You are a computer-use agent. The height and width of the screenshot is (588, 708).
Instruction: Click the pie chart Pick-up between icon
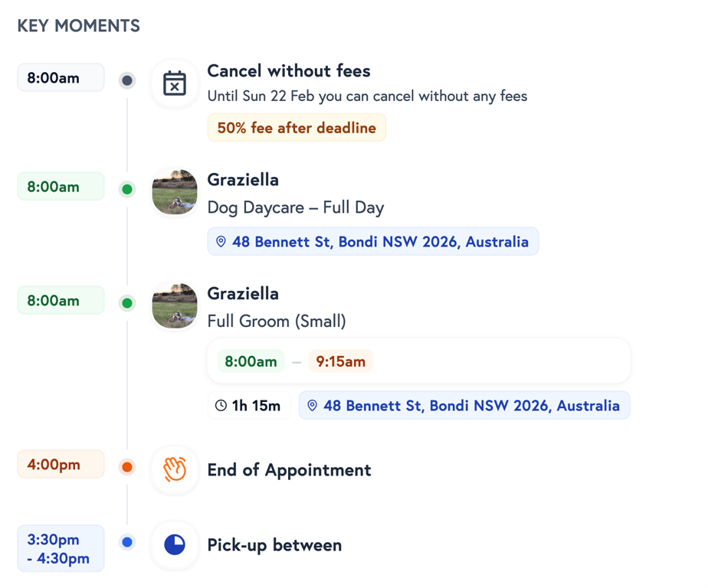[x=175, y=544]
